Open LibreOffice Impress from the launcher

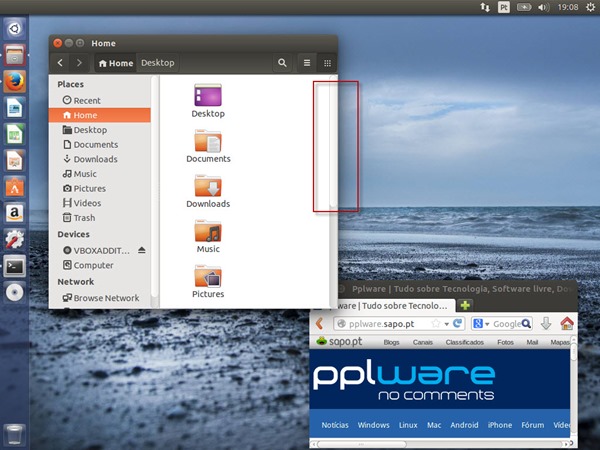click(x=15, y=160)
